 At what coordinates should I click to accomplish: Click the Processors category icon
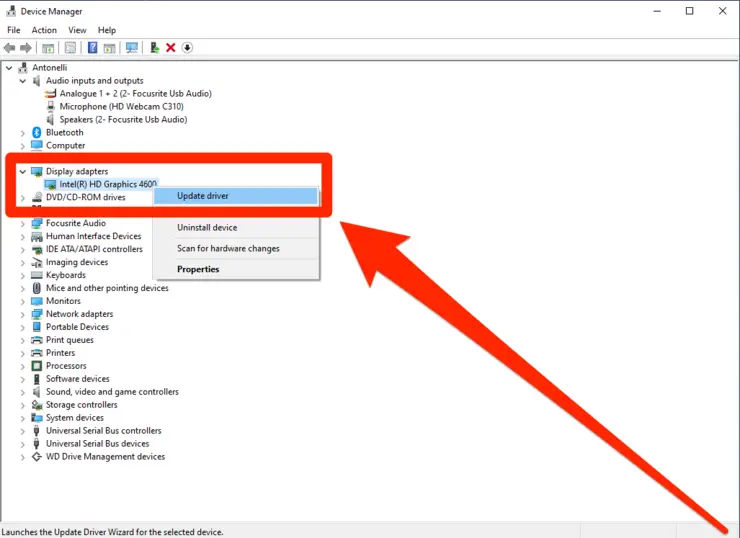pyautogui.click(x=36, y=366)
